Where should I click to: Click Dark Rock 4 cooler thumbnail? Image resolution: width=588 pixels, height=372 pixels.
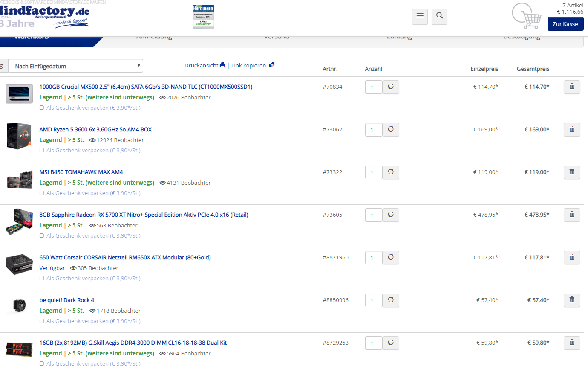(19, 306)
